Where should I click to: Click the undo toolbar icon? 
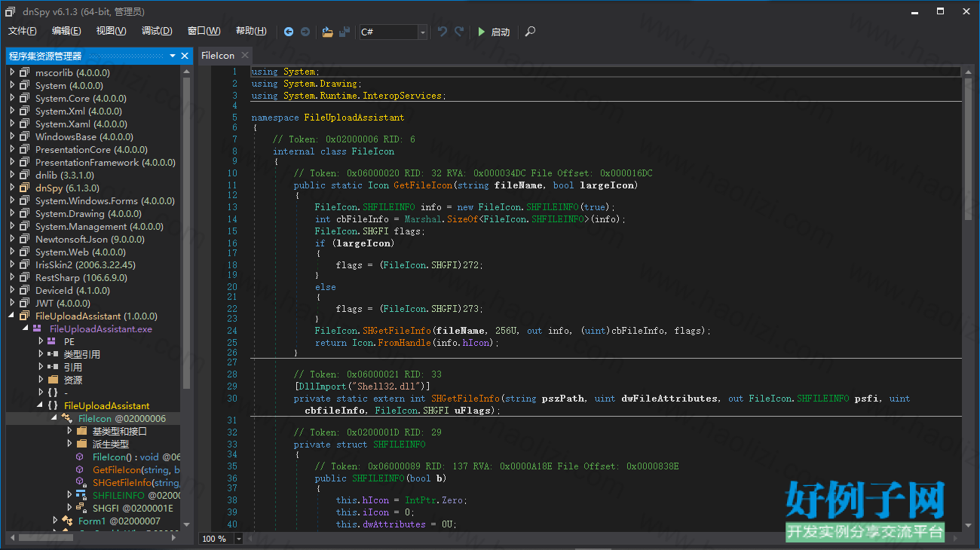[x=443, y=32]
